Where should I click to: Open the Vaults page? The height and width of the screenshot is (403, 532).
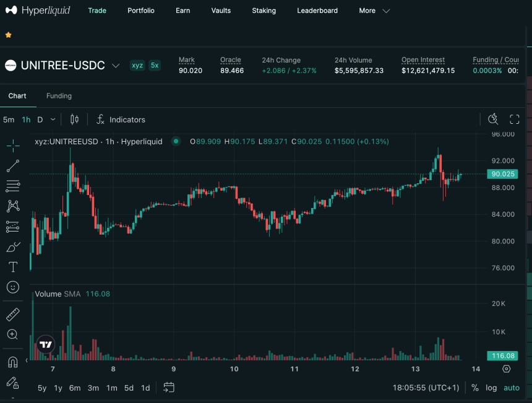click(221, 11)
